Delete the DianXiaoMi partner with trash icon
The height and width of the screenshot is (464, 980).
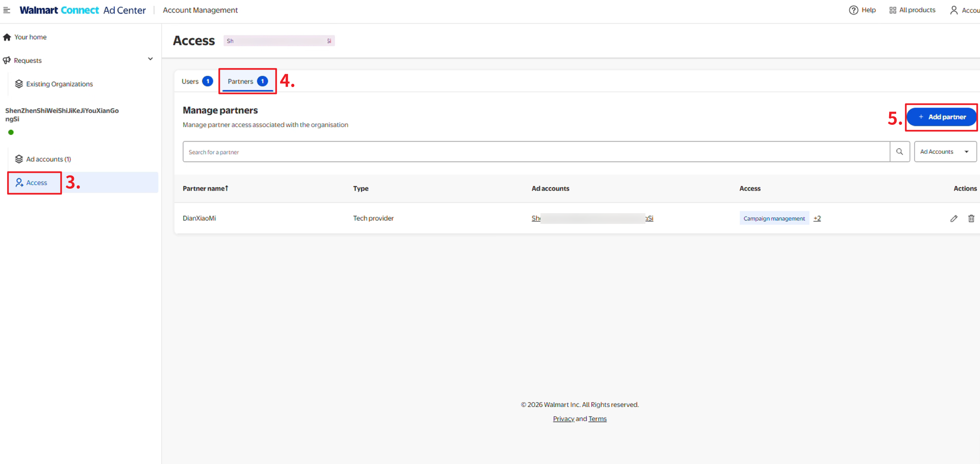click(x=971, y=219)
